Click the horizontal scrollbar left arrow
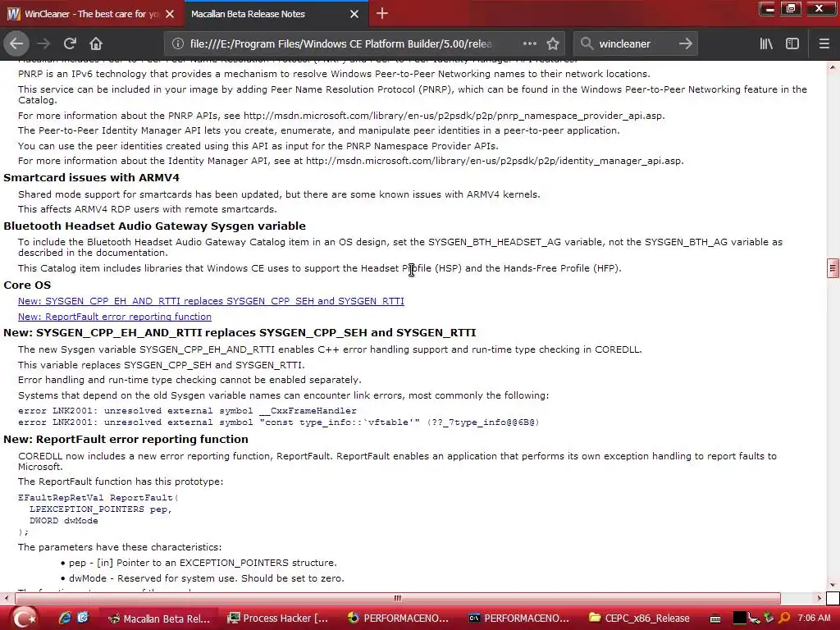This screenshot has height=630, width=840. tap(6, 598)
